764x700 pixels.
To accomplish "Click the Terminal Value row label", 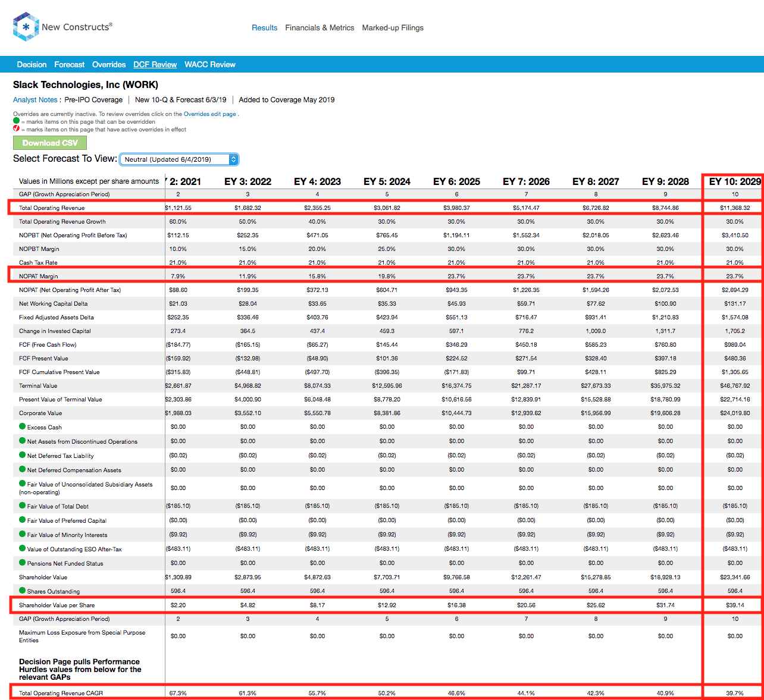I will click(38, 386).
